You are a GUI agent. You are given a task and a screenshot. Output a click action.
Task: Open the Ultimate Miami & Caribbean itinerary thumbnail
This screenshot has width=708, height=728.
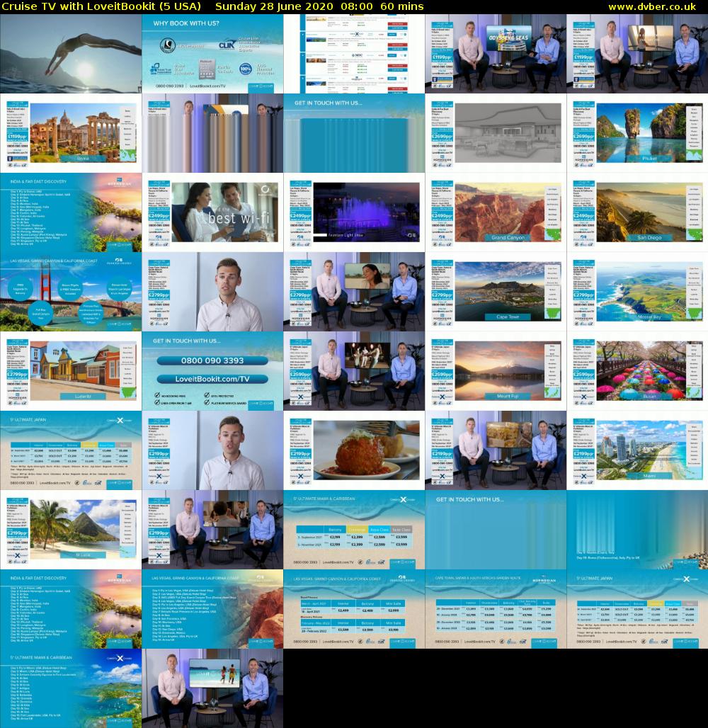71,688
